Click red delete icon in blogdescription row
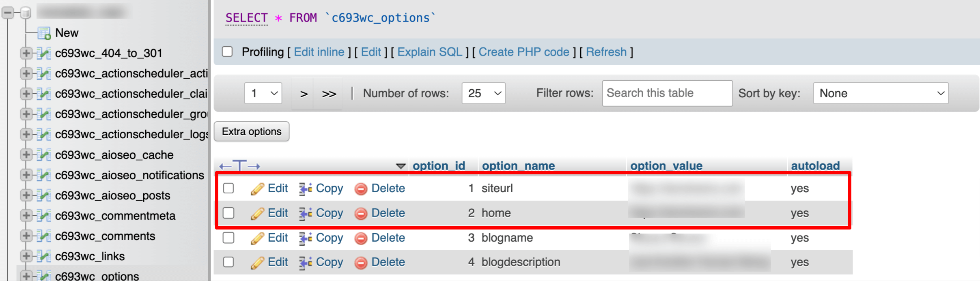The height and width of the screenshot is (281, 980). point(361,263)
